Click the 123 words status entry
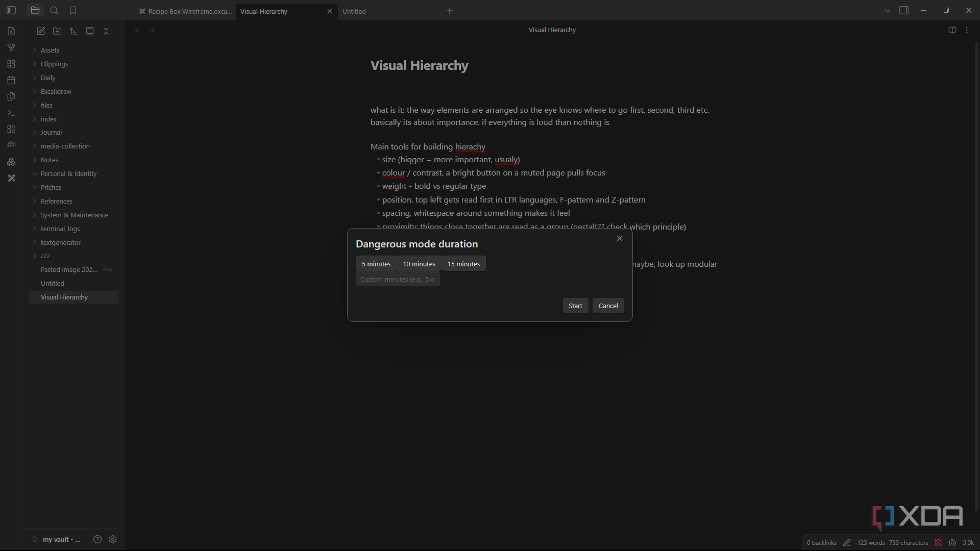980x551 pixels. coord(871,543)
